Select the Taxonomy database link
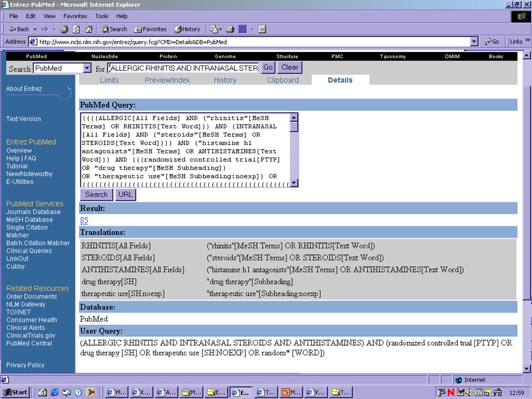This screenshot has width=532, height=399. 392,57
